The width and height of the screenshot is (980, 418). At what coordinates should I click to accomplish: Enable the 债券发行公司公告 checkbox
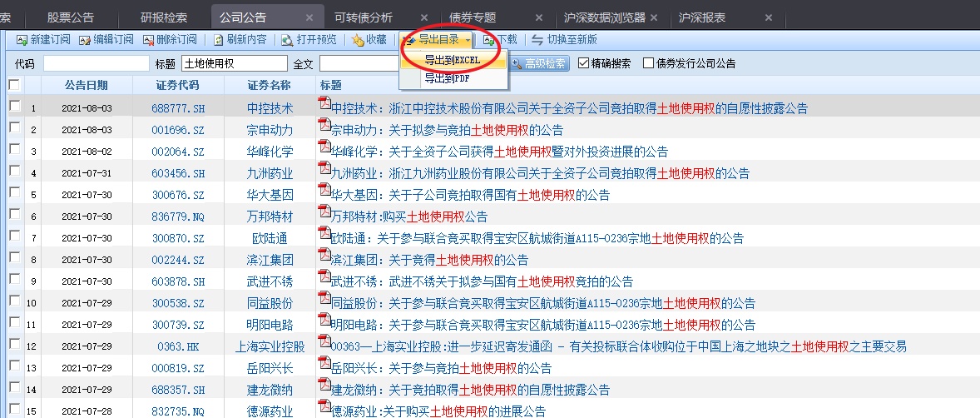(648, 63)
